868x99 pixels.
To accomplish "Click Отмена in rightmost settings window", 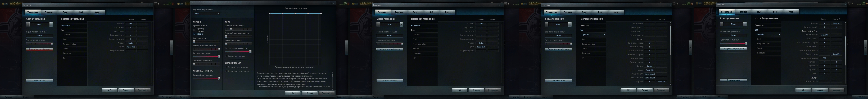I will click(x=820, y=90).
